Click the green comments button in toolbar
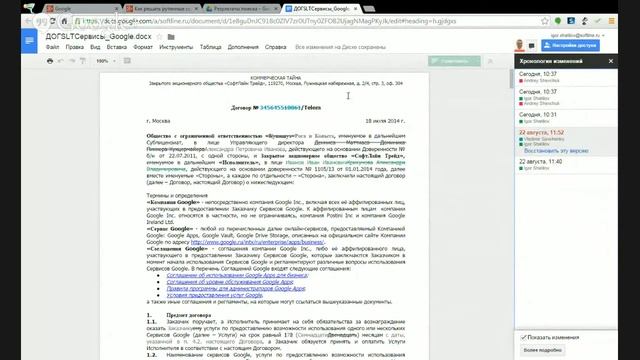Viewport: 640px width, 360px height. pyautogui.click(x=454, y=61)
